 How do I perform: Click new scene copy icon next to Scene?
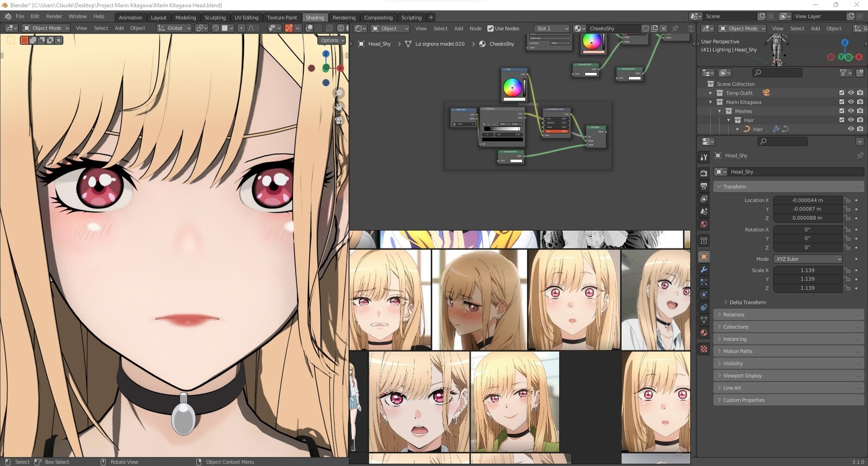(x=762, y=16)
